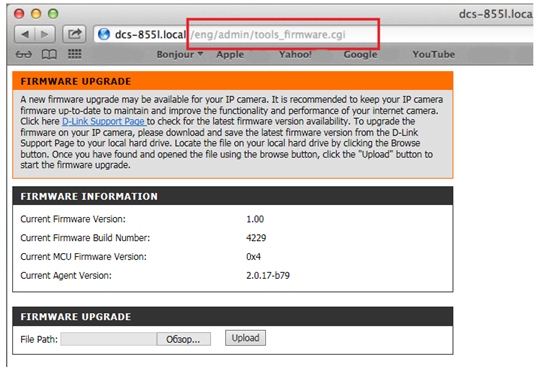Click the globe icon in the address bar
Image resolution: width=538 pixels, height=376 pixels.
(104, 34)
